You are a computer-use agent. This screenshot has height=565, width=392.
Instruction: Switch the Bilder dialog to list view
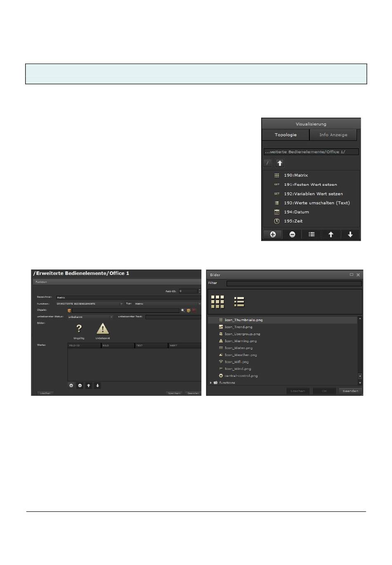[x=239, y=302]
